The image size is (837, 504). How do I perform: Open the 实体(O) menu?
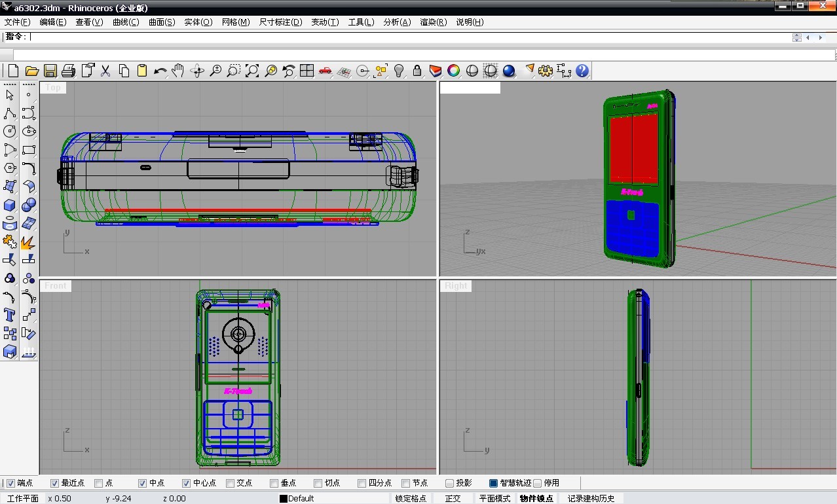198,22
